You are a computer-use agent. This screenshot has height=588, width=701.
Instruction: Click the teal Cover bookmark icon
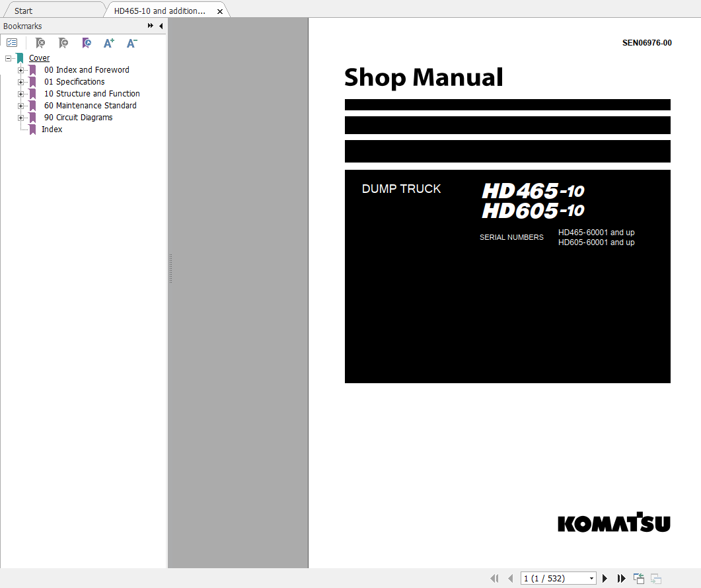[x=20, y=58]
